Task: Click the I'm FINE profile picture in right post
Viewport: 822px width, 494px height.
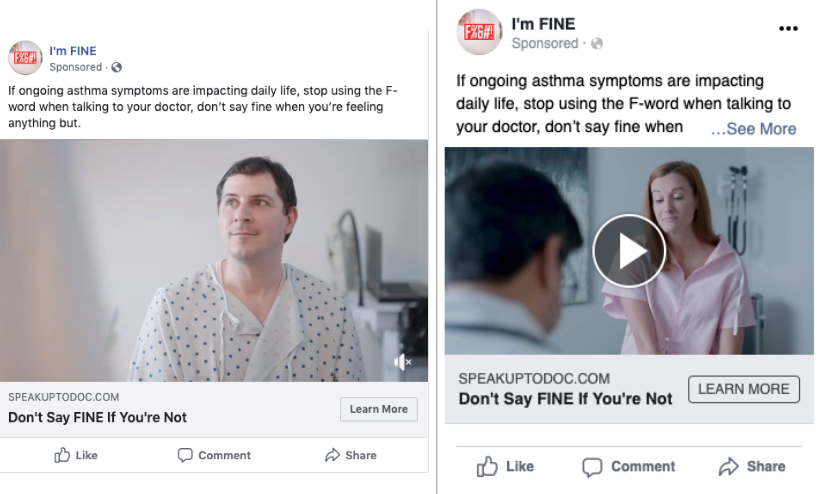Action: [x=479, y=32]
